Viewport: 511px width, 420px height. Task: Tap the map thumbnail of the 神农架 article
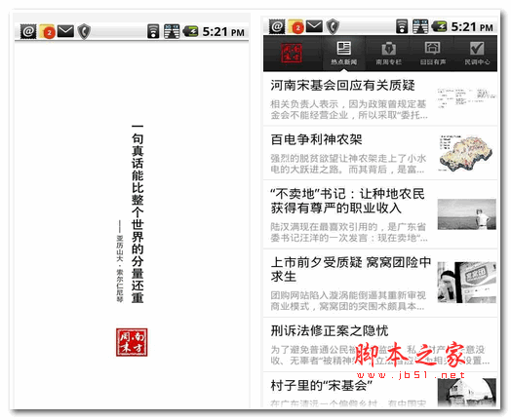pyautogui.click(x=466, y=153)
